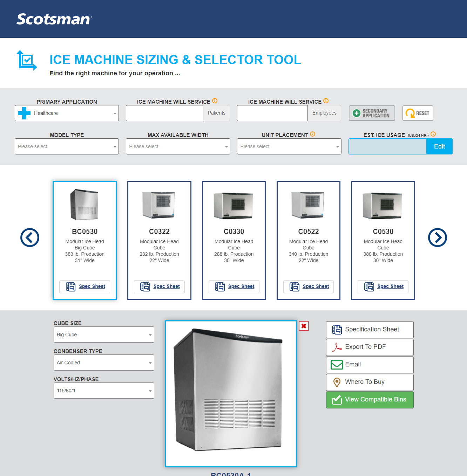Click the previous carousel arrow
The width and height of the screenshot is (467, 476).
tap(30, 237)
